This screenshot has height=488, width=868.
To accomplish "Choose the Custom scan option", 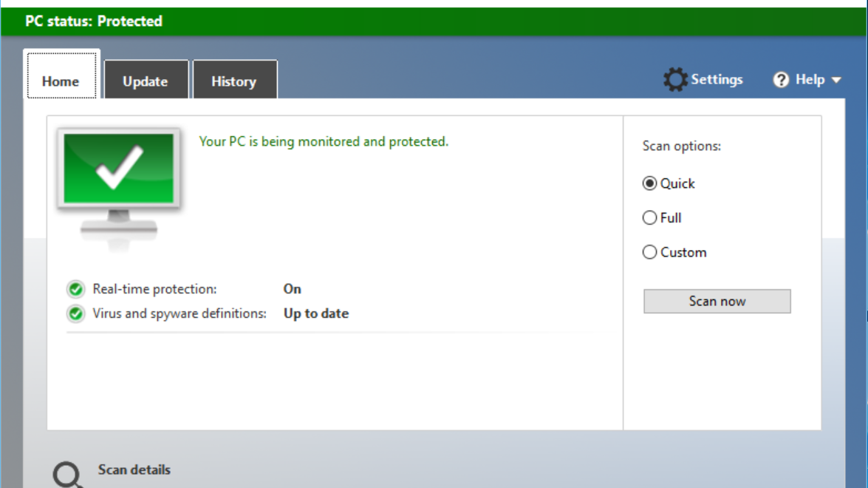I will [x=649, y=252].
